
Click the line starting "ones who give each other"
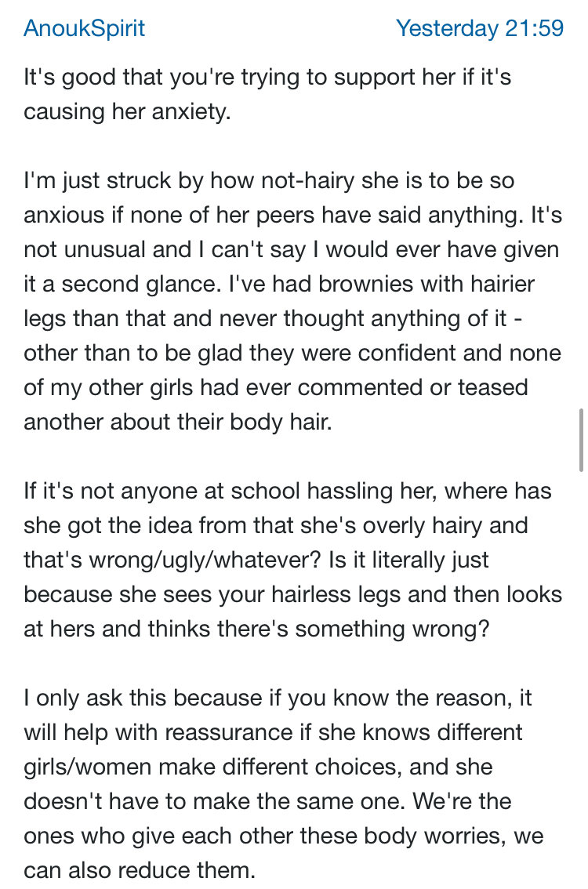click(x=284, y=836)
